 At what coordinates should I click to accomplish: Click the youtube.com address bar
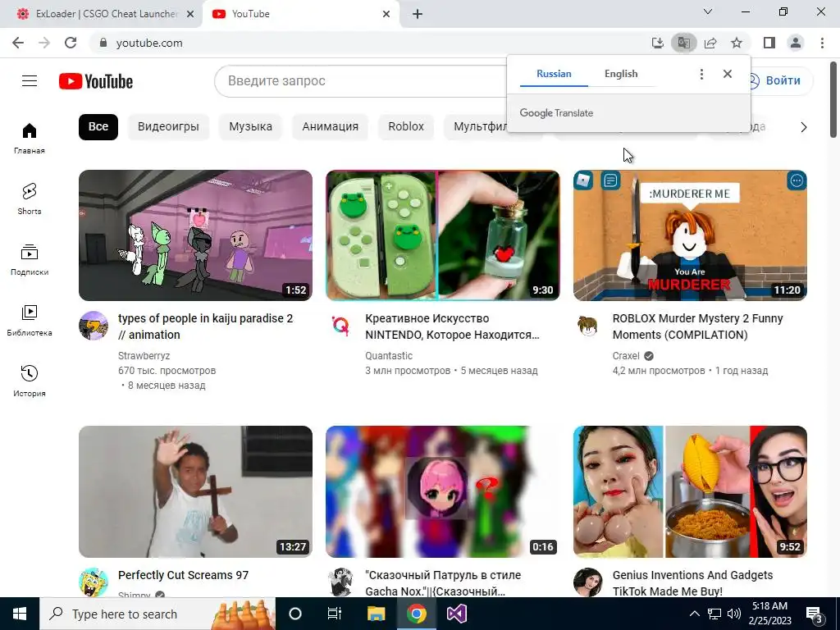coord(370,43)
